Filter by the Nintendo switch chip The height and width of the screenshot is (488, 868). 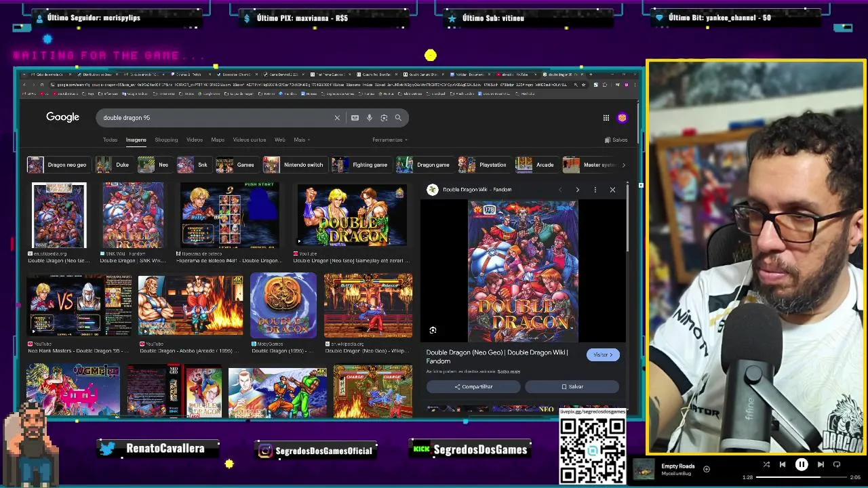click(x=294, y=165)
